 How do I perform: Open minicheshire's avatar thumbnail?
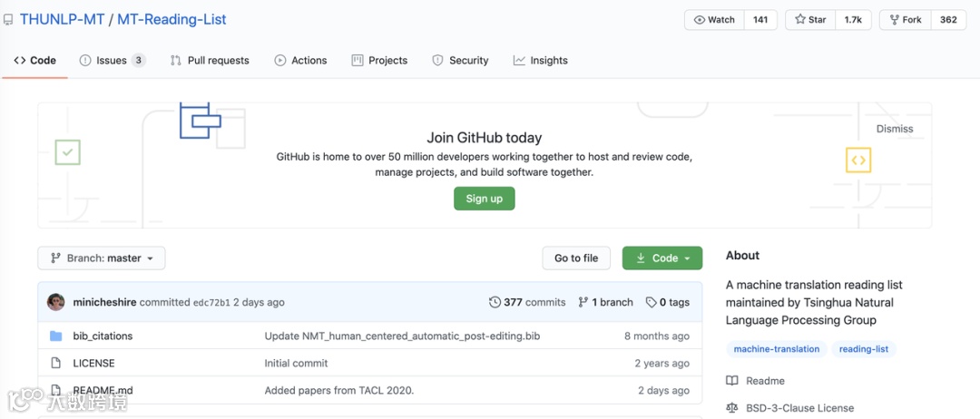point(56,302)
